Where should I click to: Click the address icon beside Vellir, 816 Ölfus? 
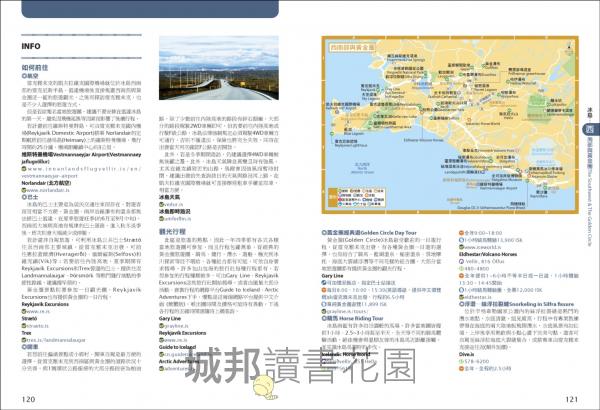click(461, 261)
